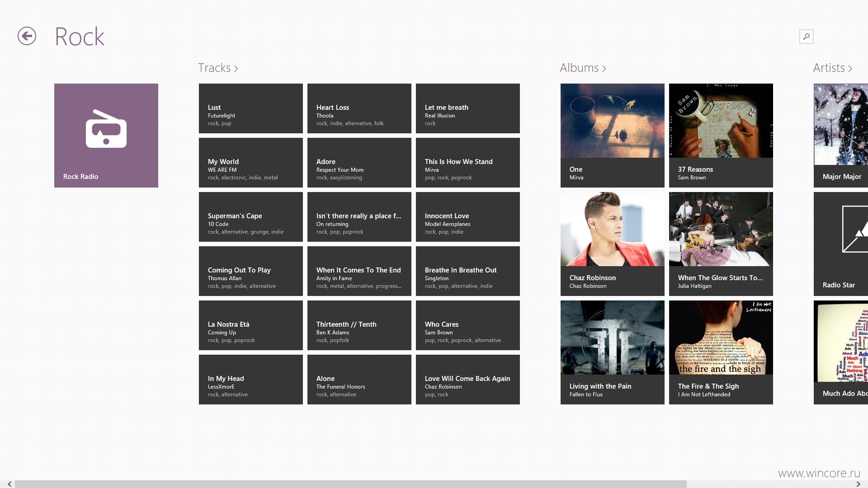Image resolution: width=868 pixels, height=488 pixels.
Task: Play Breathe In Breathe Out by Singleton
Action: coord(468,271)
